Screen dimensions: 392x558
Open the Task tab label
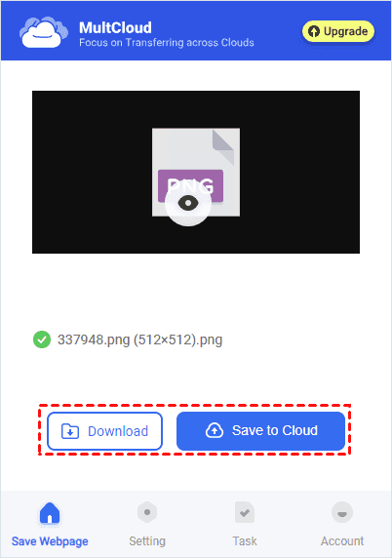pyautogui.click(x=245, y=541)
